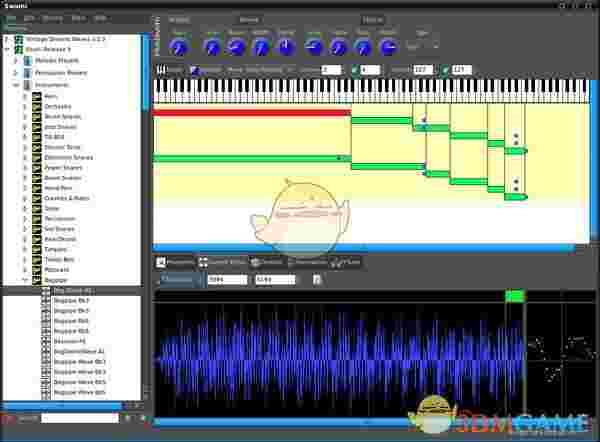The height and width of the screenshot is (442, 600).
Task: Expand the Timpani instrument
Action: click(25, 250)
